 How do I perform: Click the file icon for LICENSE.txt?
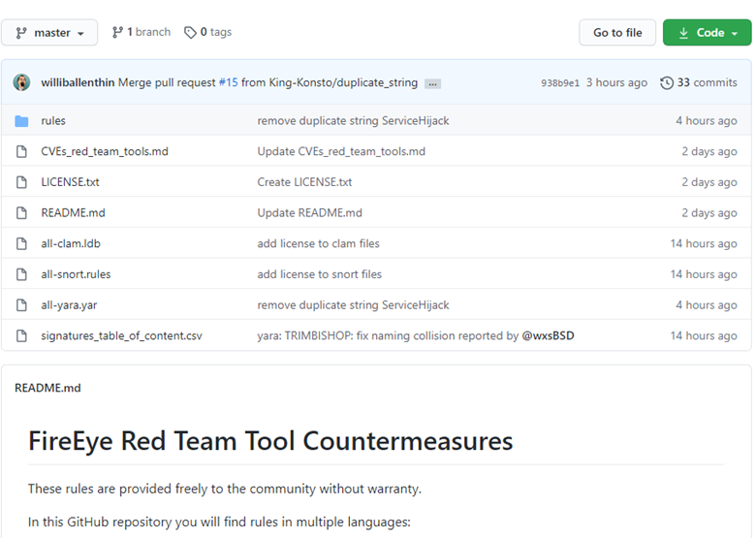pos(21,182)
